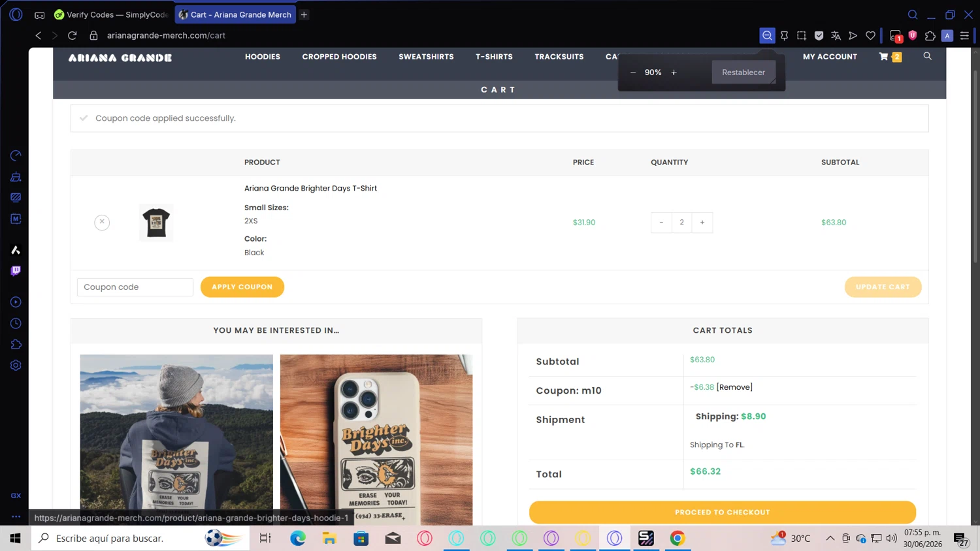Zoom in using plus in zoom popup
The image size is (980, 551).
click(x=674, y=72)
